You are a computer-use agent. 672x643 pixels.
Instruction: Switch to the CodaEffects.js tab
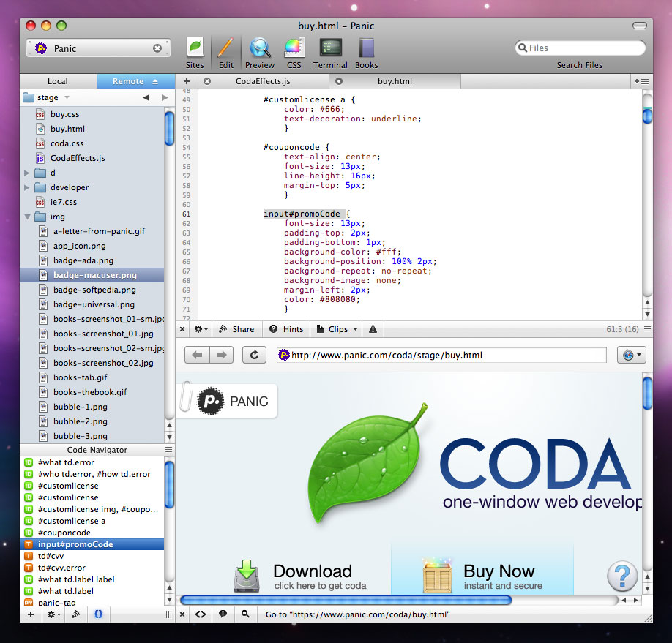(x=263, y=81)
